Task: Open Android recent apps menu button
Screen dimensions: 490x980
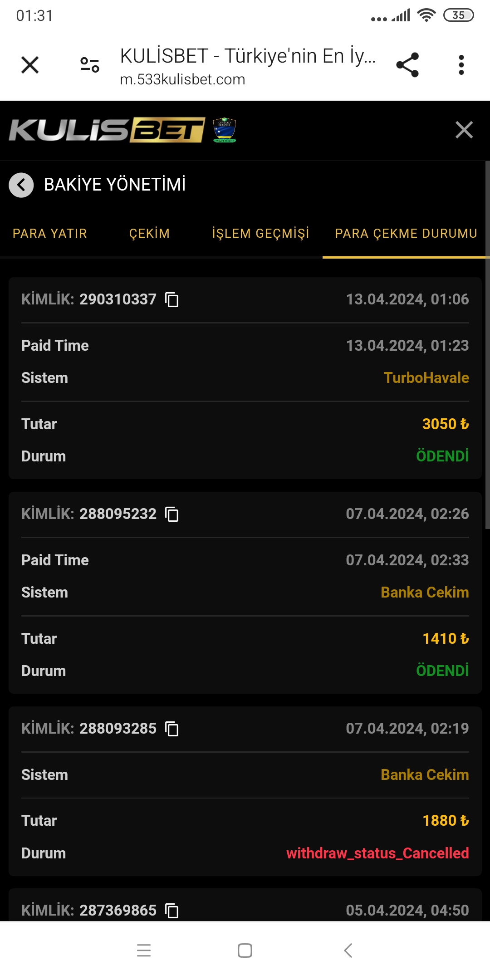Action: pos(144,950)
